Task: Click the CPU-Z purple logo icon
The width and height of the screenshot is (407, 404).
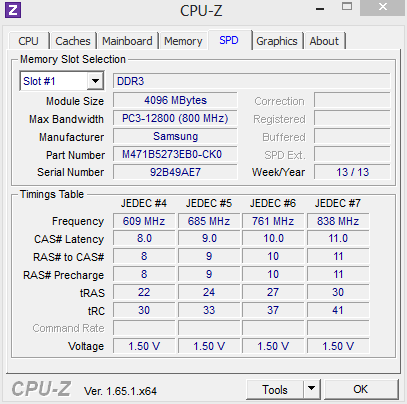Action: (x=13, y=10)
